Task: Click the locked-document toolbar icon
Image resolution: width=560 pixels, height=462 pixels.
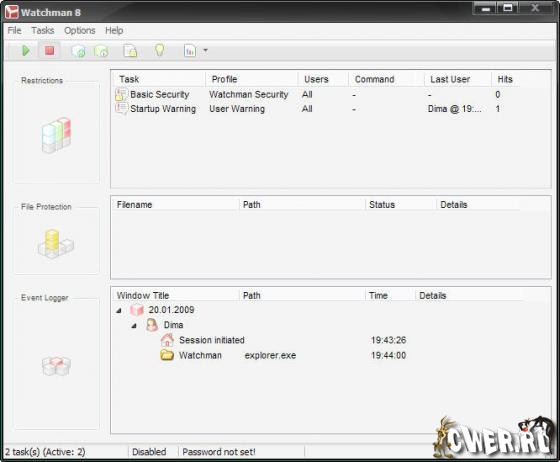Action: click(x=130, y=51)
